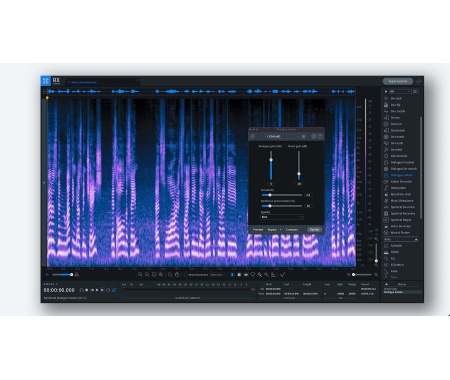
Task: Expand the arrow next to Bypass
Action: (x=280, y=230)
